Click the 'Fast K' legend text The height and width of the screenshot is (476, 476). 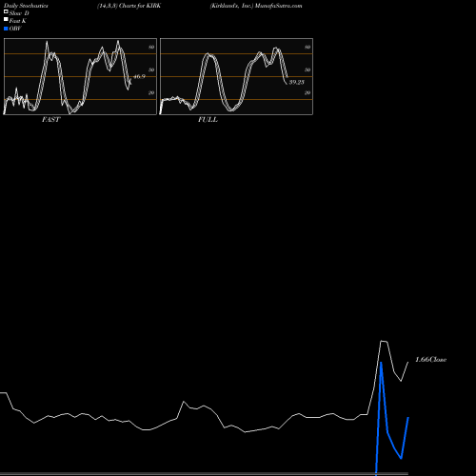18,21
